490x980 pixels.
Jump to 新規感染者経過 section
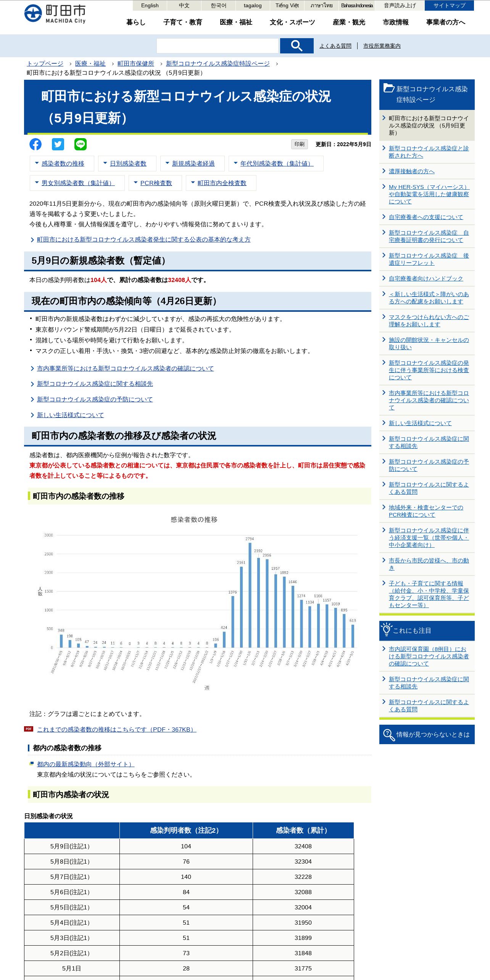coord(193,163)
